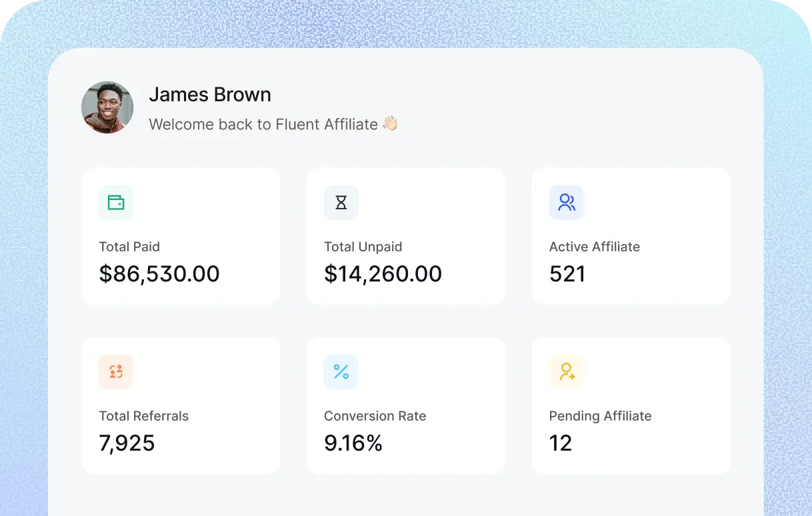
Task: Click the wallet icon in Total Paid card
Action: [x=116, y=203]
